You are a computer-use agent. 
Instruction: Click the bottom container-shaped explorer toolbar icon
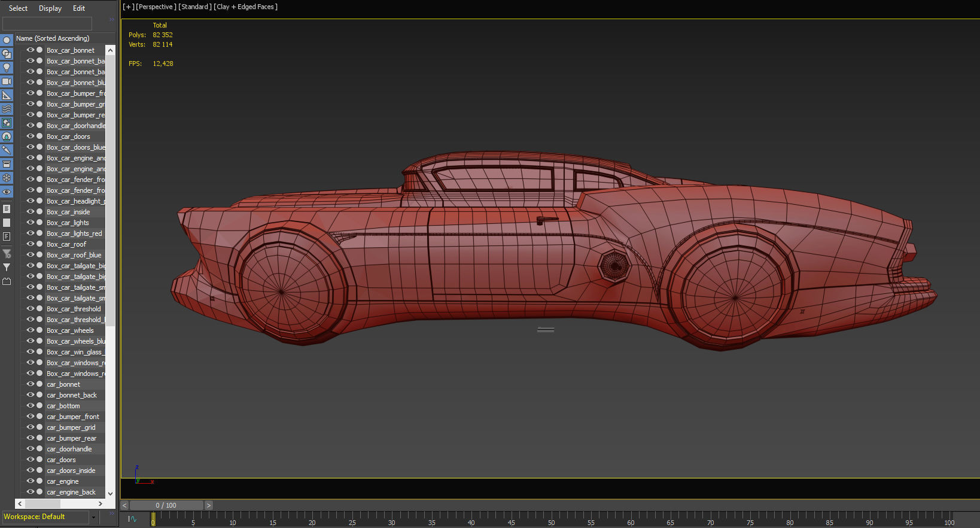7,281
